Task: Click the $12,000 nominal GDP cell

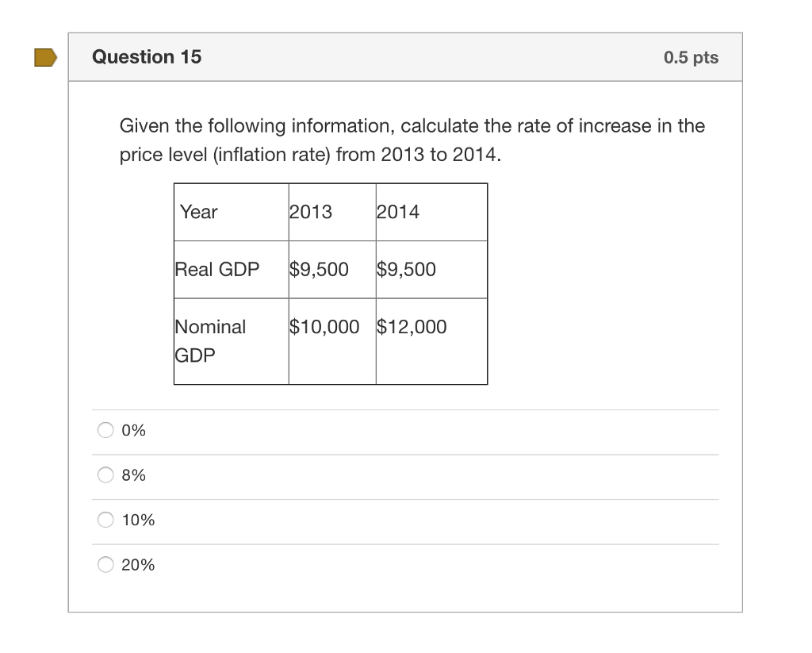Action: click(411, 326)
